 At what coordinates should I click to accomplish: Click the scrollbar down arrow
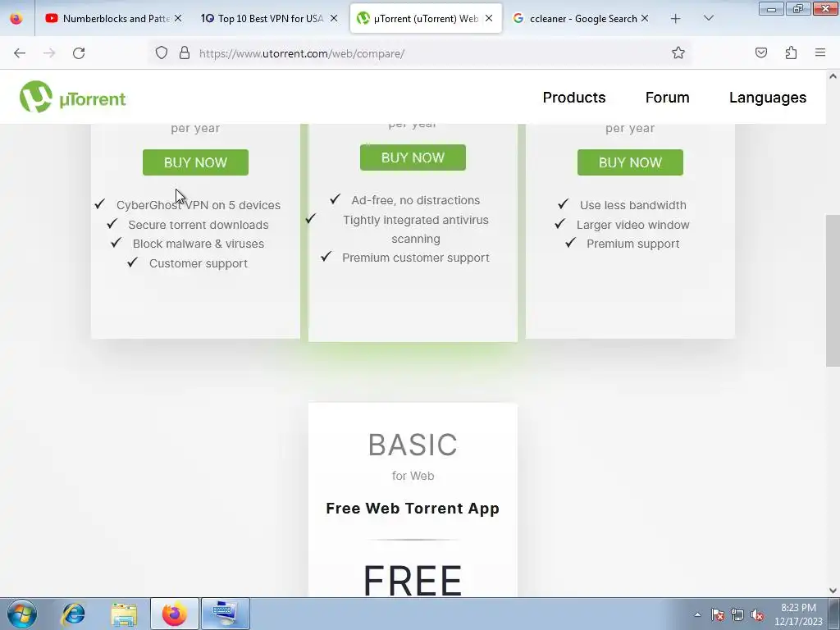833,591
